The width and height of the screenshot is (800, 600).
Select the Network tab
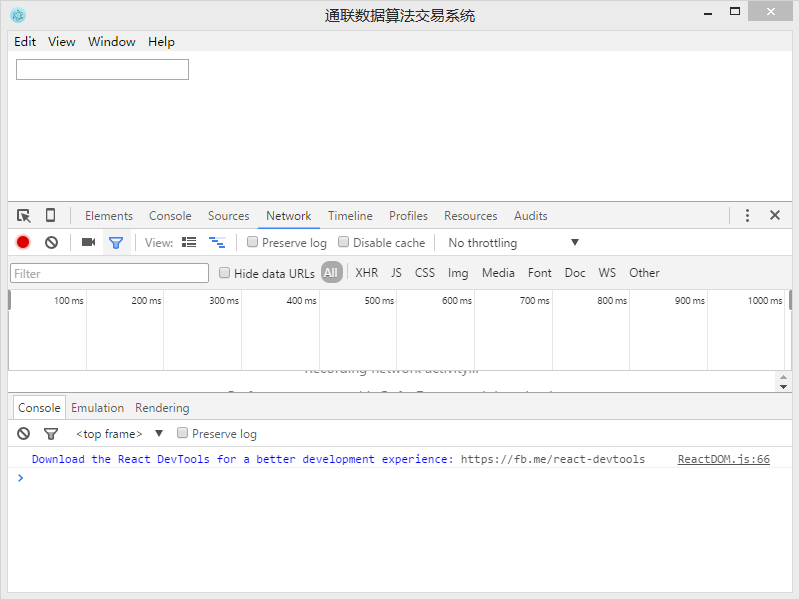[x=289, y=216]
